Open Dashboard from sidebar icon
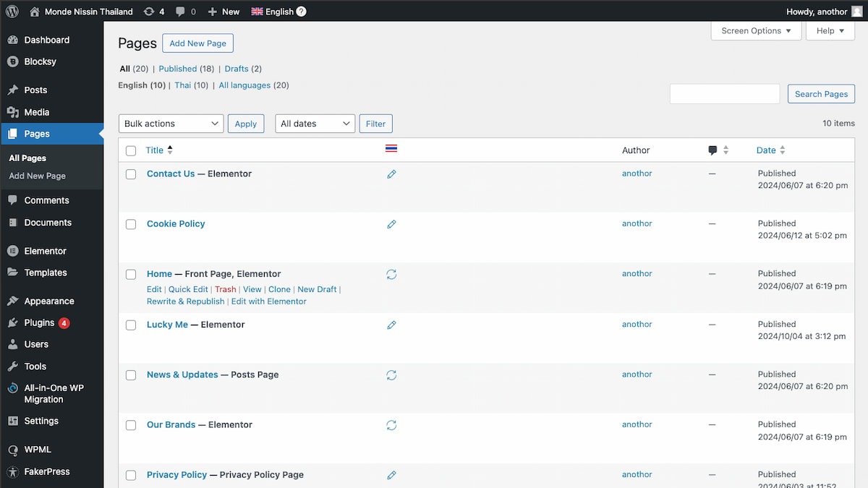The height and width of the screenshot is (488, 868). click(12, 40)
